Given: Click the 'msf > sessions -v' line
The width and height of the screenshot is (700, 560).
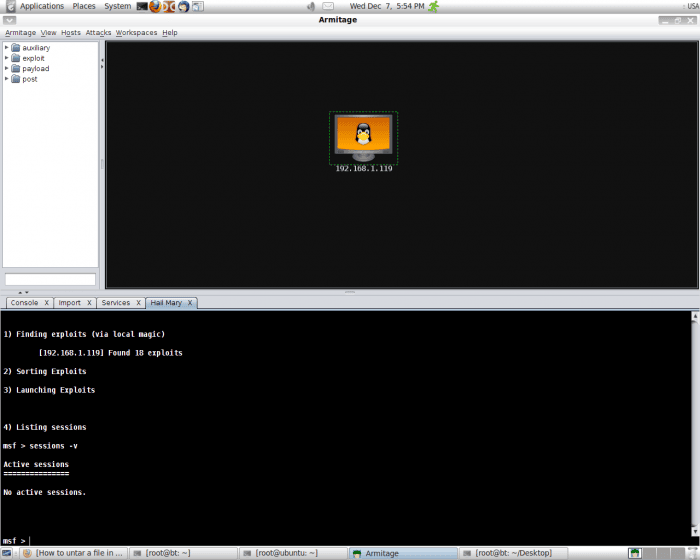Looking at the screenshot, I should coord(40,446).
